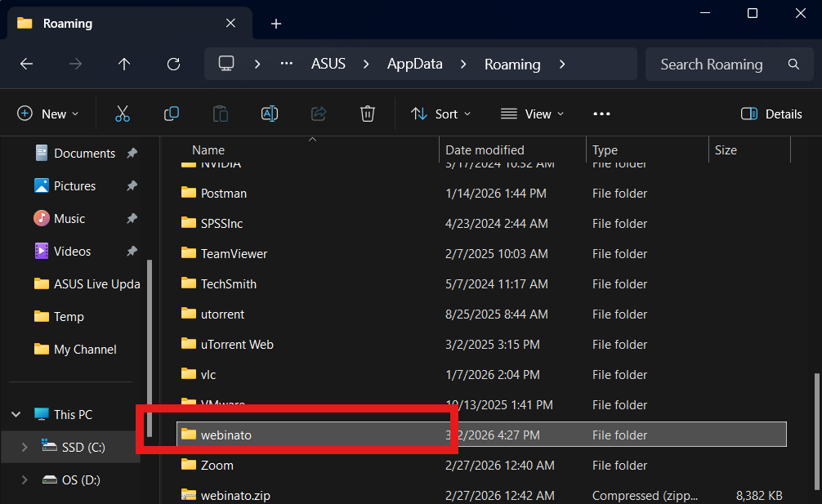Show hidden path with ellipsis in address bar
Image resolution: width=822 pixels, height=504 pixels.
coord(286,64)
